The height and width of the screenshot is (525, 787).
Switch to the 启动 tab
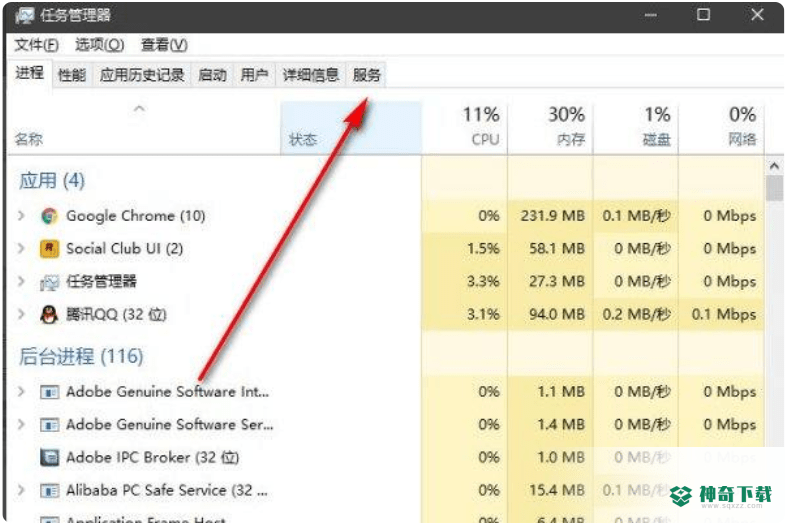click(212, 75)
